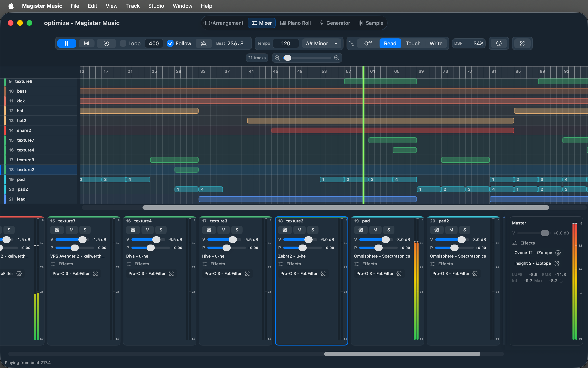This screenshot has height=368, width=588.
Task: Click the zoom out magnifier icon
Action: [x=277, y=58]
